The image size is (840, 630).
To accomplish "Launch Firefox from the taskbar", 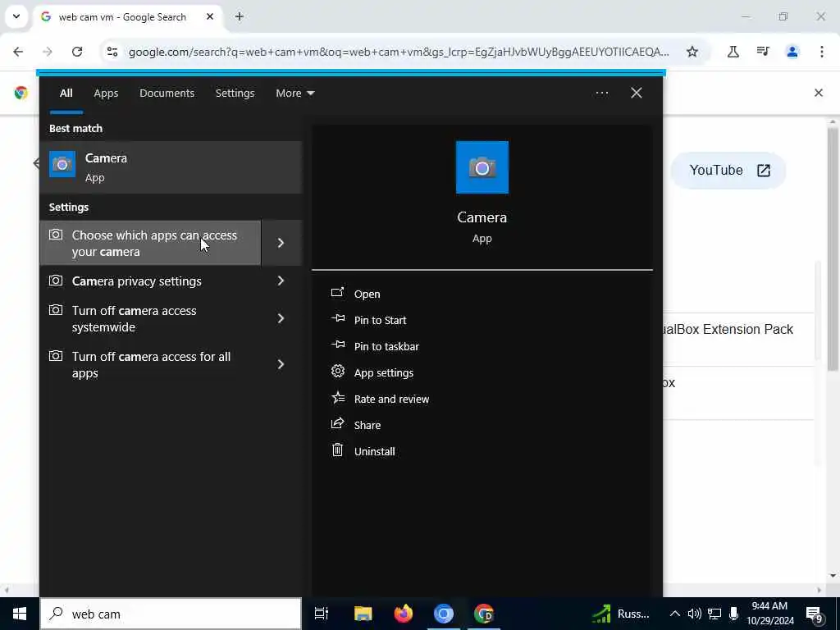I will tap(403, 614).
